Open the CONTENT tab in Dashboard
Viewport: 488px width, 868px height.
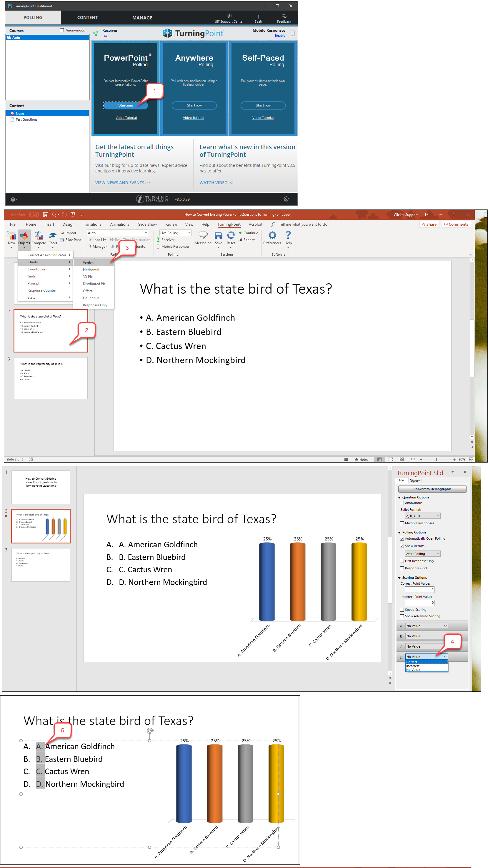[88, 18]
